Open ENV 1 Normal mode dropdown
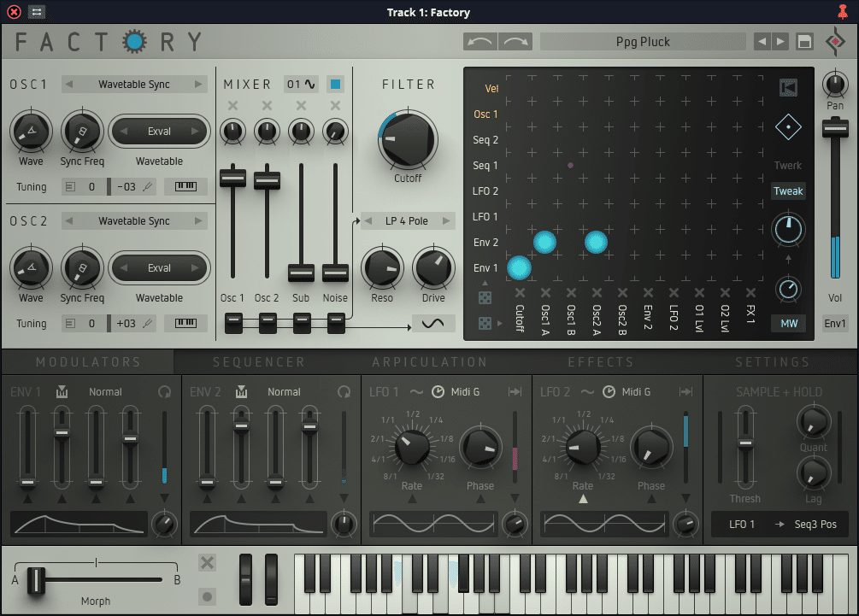This screenshot has width=859, height=616. 105,392
